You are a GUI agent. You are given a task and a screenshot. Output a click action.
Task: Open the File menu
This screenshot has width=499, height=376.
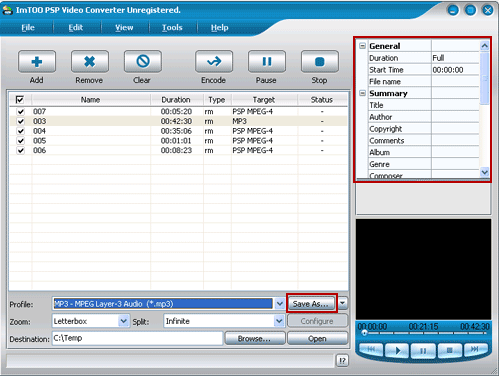pos(28,28)
